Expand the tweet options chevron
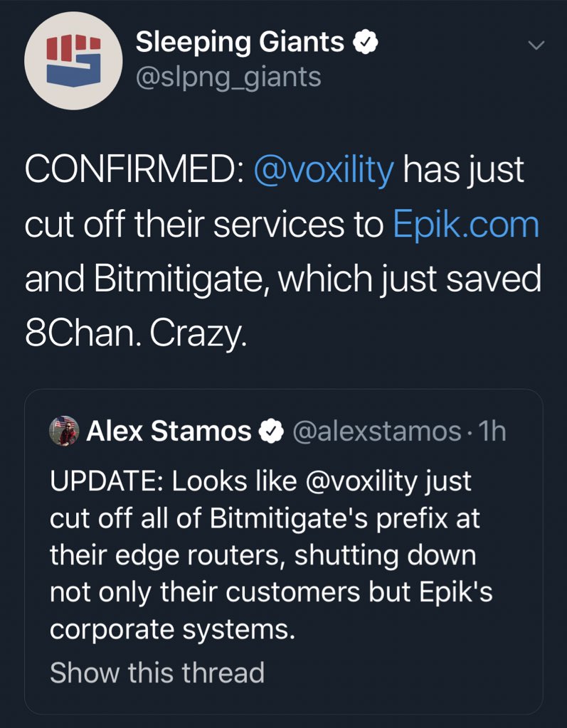 [536, 45]
